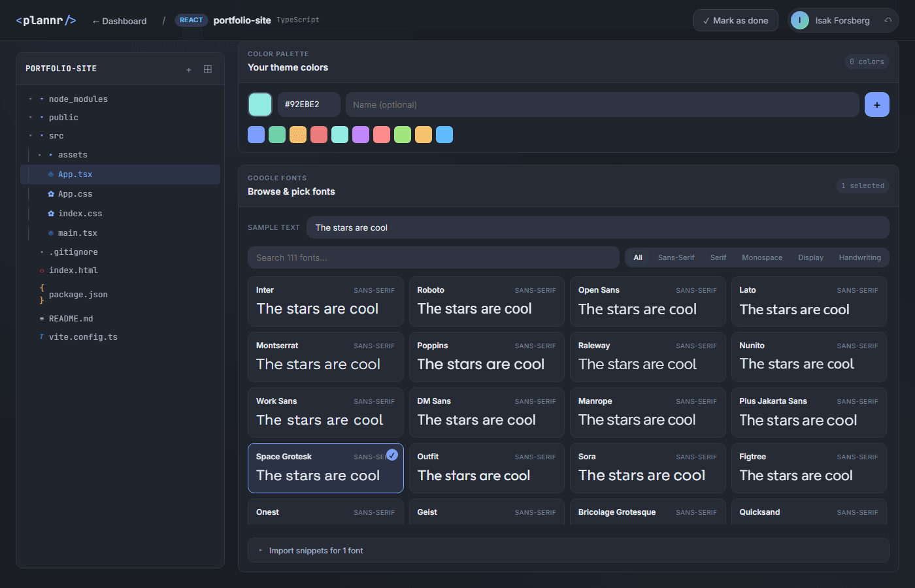
Task: Collapse the public folder
Action: pyautogui.click(x=31, y=118)
